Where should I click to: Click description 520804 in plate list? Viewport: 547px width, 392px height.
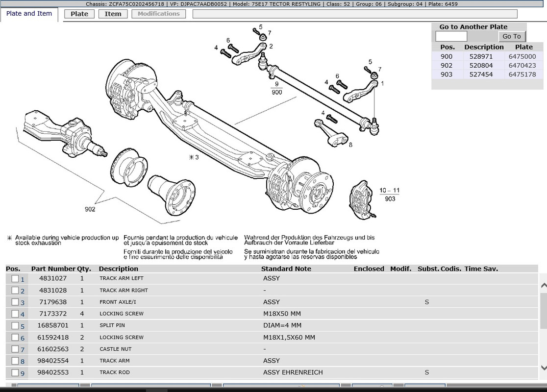(481, 66)
